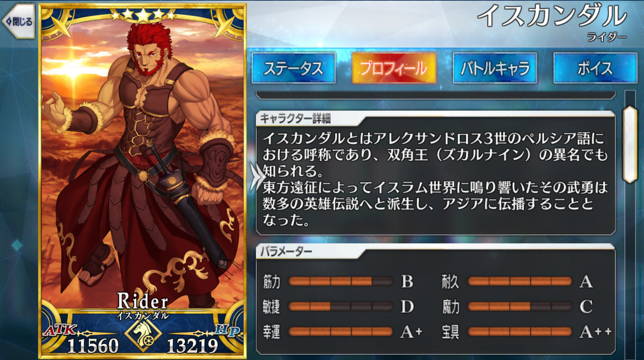
Task: Click the vertical scrollbar handle on the right
Action: tap(630, 144)
